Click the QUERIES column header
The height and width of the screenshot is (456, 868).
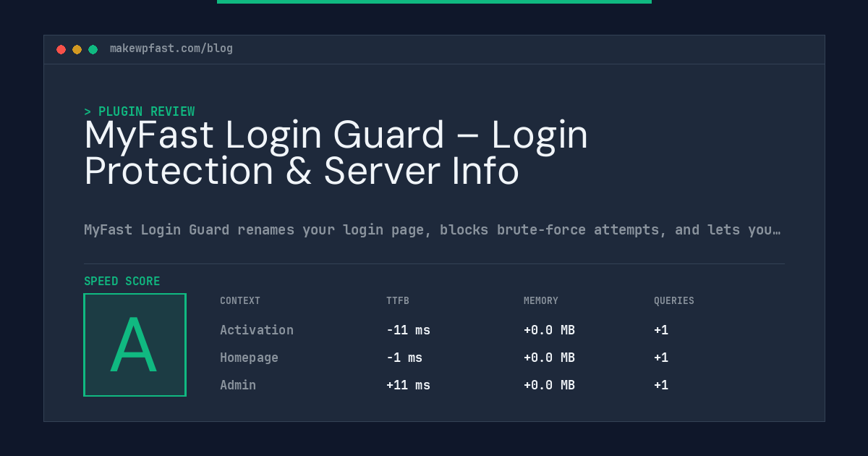pos(674,301)
